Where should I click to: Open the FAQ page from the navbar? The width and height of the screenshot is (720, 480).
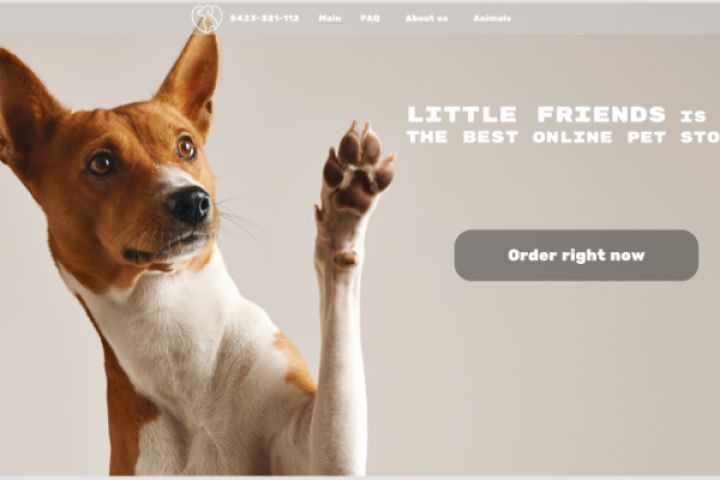[x=370, y=18]
